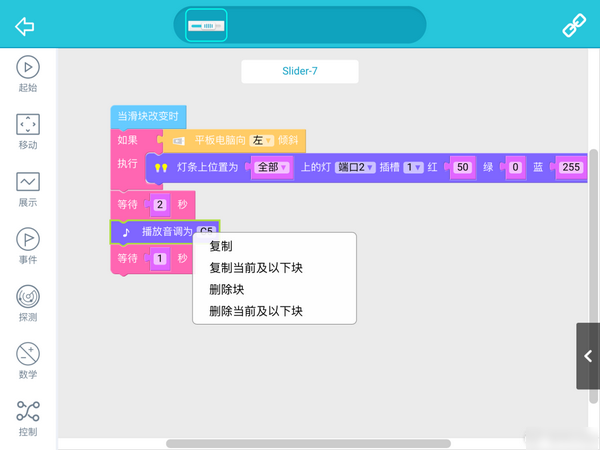Open the 展示 block category
The image size is (600, 450).
pyautogui.click(x=28, y=189)
